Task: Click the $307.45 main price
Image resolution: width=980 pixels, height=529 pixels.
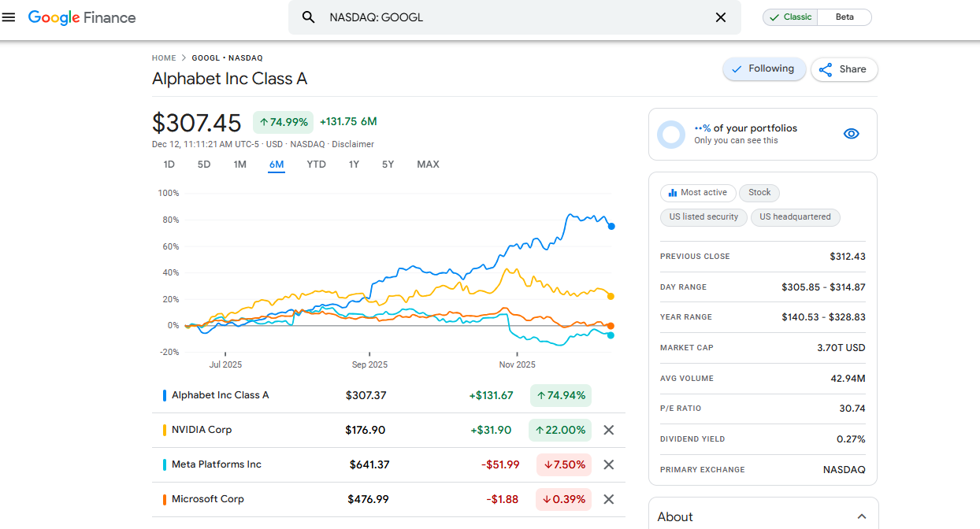Action: pos(196,123)
